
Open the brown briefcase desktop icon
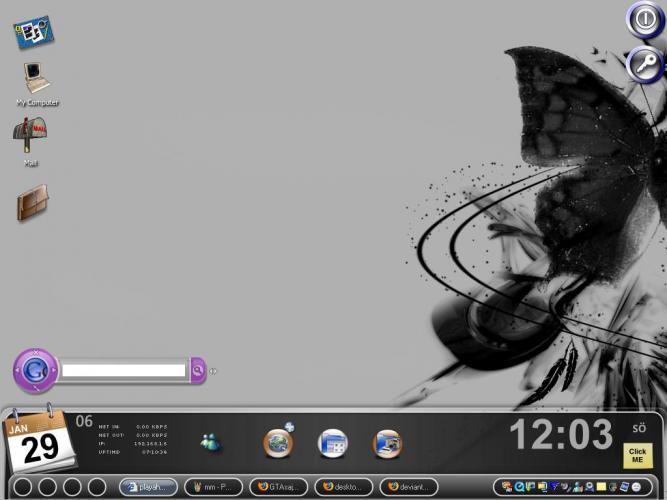coord(33,203)
